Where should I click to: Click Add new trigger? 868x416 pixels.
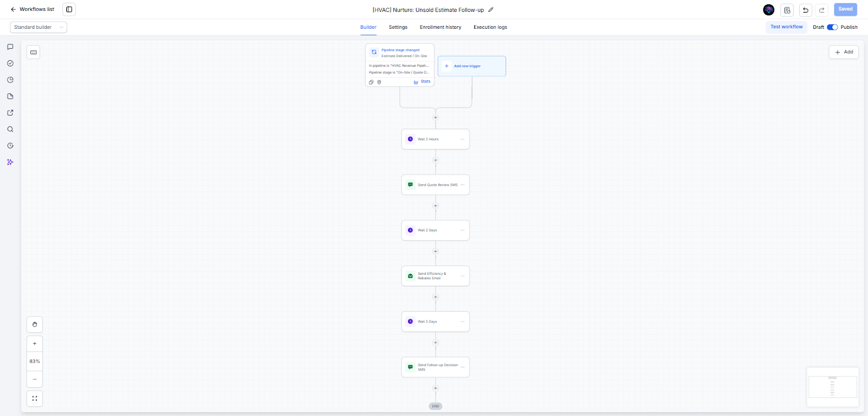click(x=472, y=66)
